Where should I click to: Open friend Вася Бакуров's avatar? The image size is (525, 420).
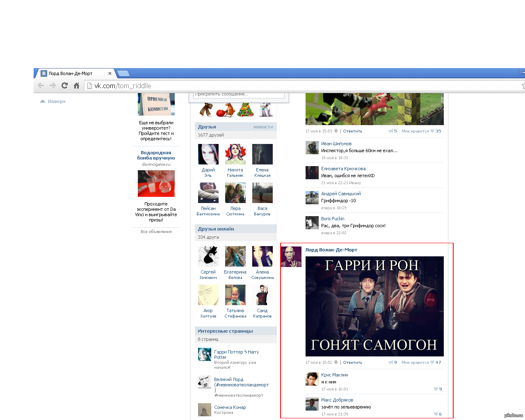pyautogui.click(x=262, y=193)
